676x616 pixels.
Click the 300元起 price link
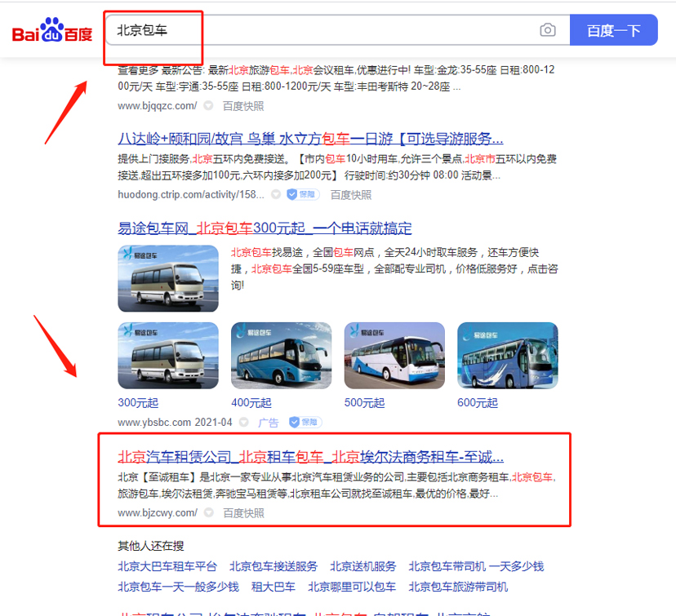click(138, 403)
